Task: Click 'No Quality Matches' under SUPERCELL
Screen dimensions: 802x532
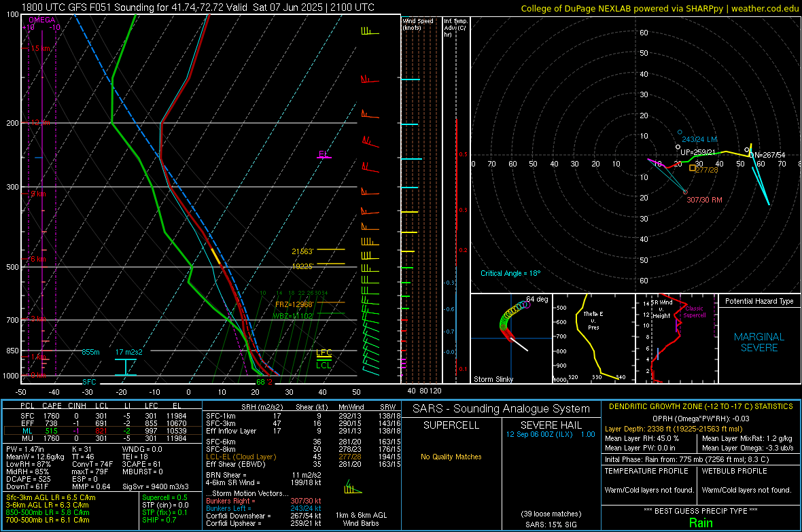Action: tap(451, 457)
